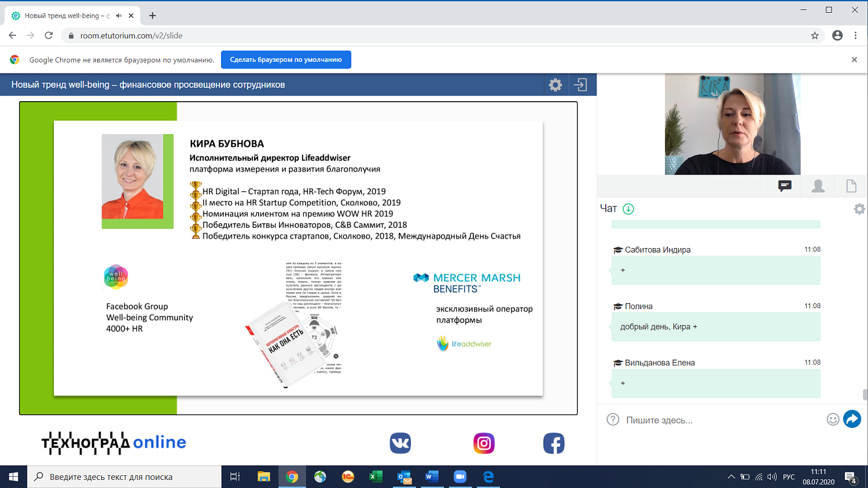Send message with blue arrow button

pyautogui.click(x=852, y=419)
